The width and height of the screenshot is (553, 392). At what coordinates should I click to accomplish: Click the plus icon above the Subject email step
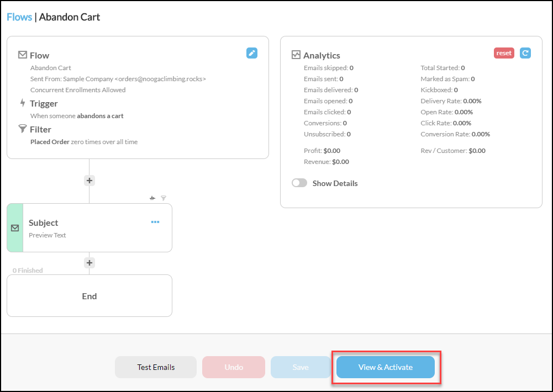point(89,181)
